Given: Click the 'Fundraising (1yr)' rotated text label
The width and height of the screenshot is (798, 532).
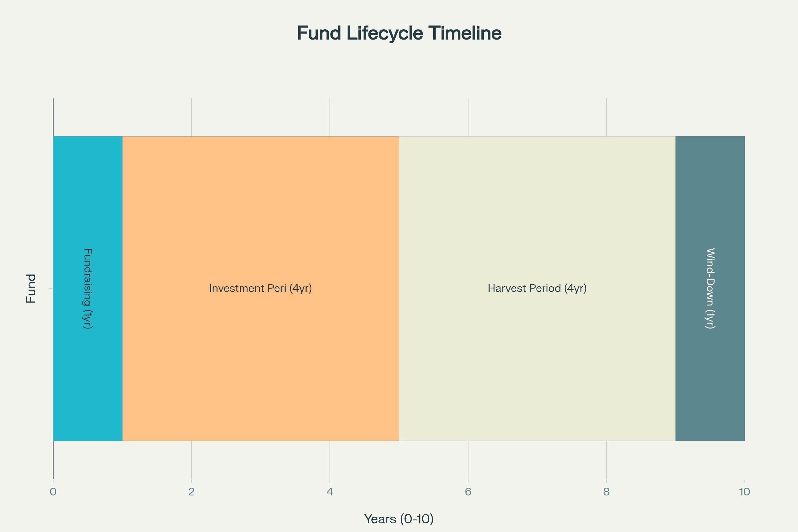Looking at the screenshot, I should (x=87, y=288).
